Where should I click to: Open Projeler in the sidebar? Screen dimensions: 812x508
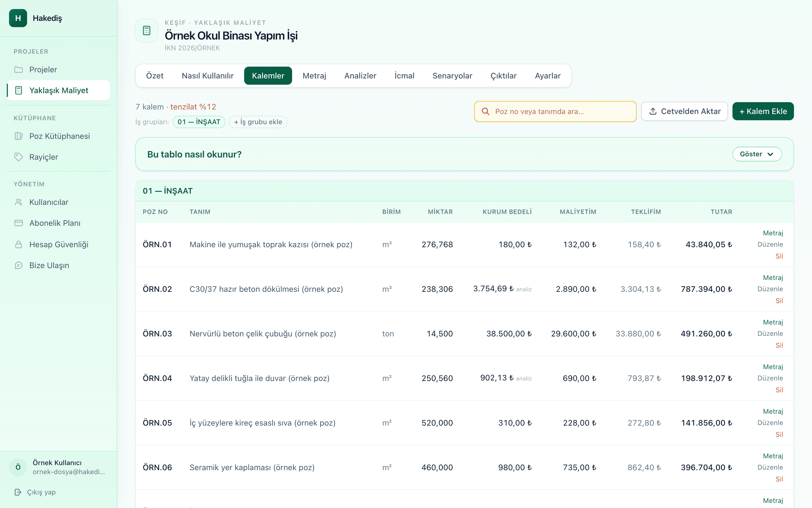58,69
